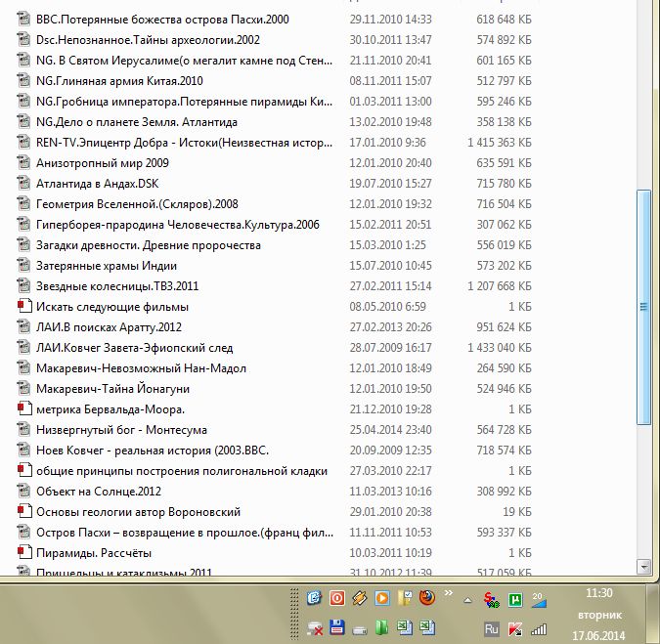The image size is (660, 644).
Task: Open the Ru input language selector
Action: pos(491,629)
